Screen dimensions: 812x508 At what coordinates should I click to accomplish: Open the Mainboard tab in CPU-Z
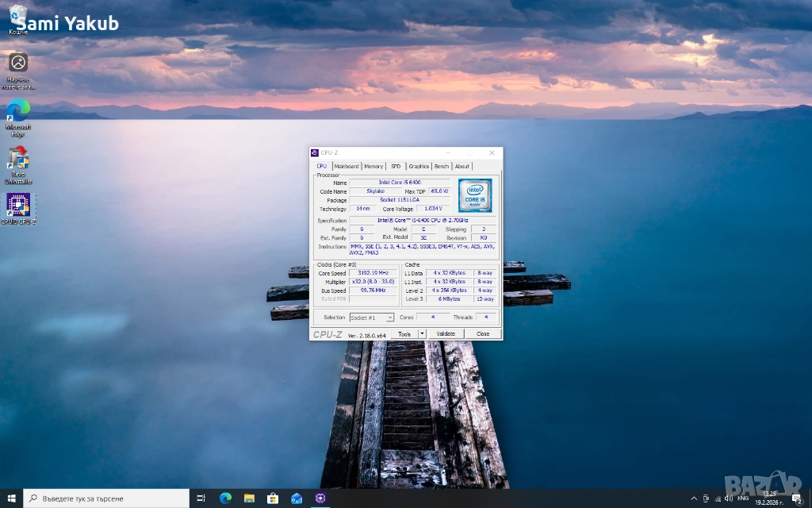tap(346, 167)
